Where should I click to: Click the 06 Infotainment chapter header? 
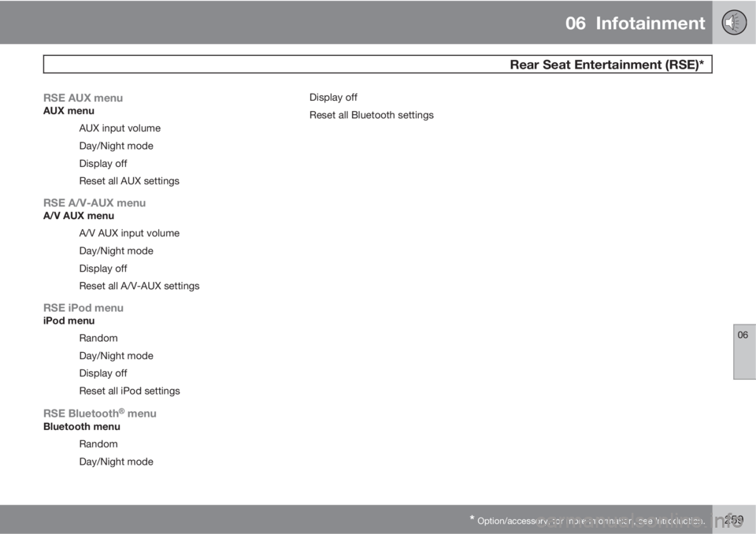pyautogui.click(x=635, y=23)
